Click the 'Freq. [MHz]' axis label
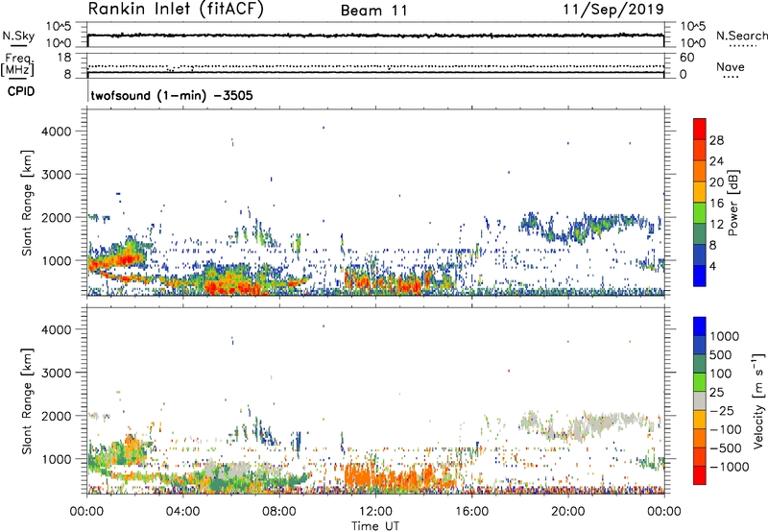Image resolution: width=768 pixels, height=532 pixels. (x=17, y=64)
